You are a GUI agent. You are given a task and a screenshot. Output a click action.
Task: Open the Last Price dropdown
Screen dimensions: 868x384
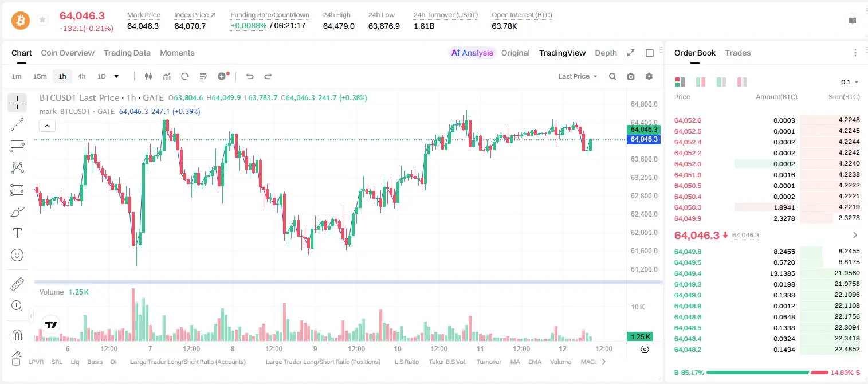(578, 76)
